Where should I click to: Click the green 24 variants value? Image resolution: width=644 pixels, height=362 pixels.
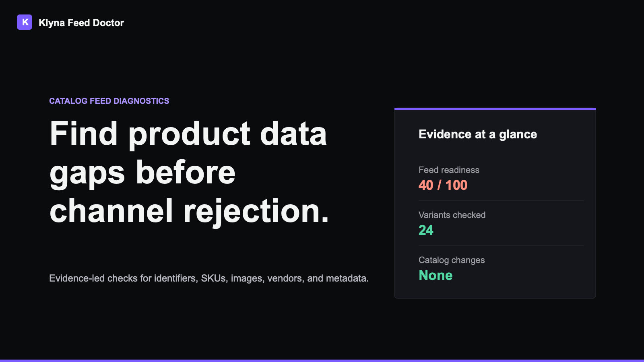426,230
